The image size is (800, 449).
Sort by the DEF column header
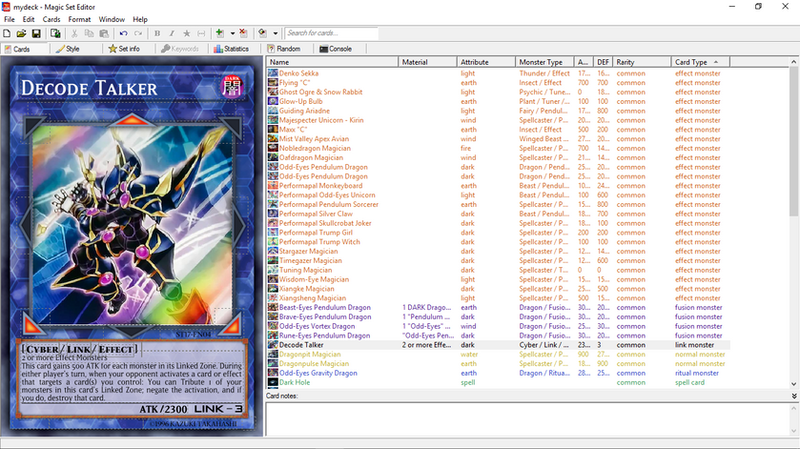(x=603, y=62)
